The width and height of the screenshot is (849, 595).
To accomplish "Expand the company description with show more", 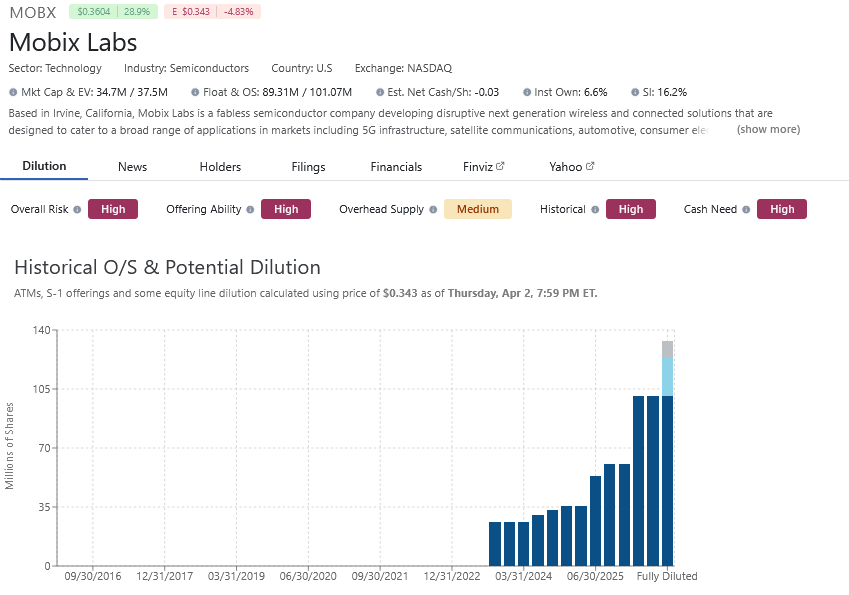I will [767, 129].
